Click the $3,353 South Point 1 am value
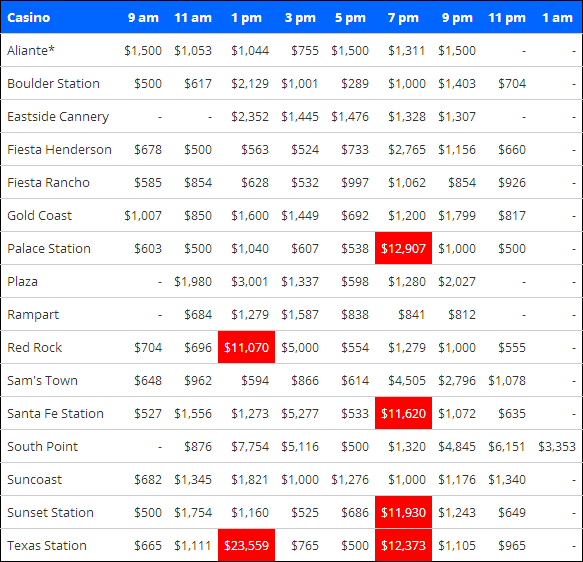This screenshot has height=562, width=583. pos(557,446)
